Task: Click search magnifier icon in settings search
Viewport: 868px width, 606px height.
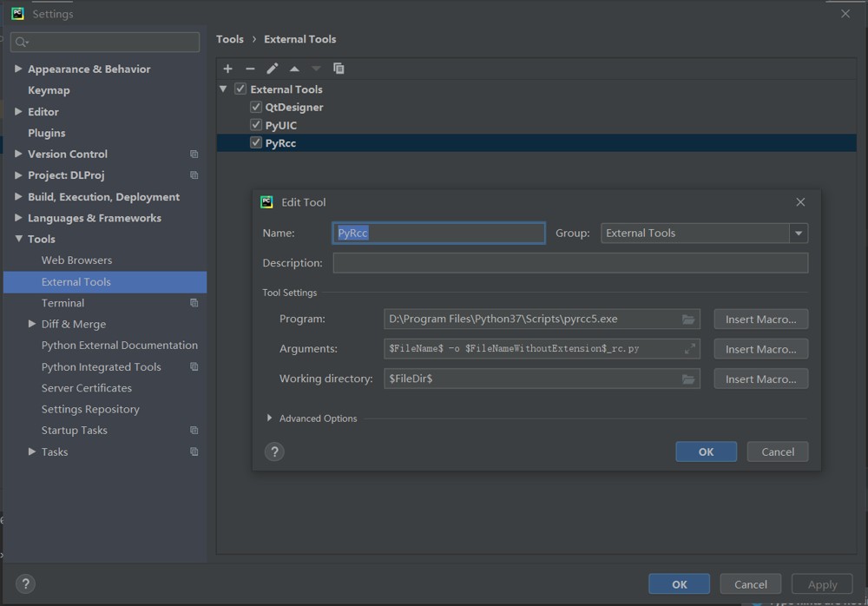Action: [21, 42]
